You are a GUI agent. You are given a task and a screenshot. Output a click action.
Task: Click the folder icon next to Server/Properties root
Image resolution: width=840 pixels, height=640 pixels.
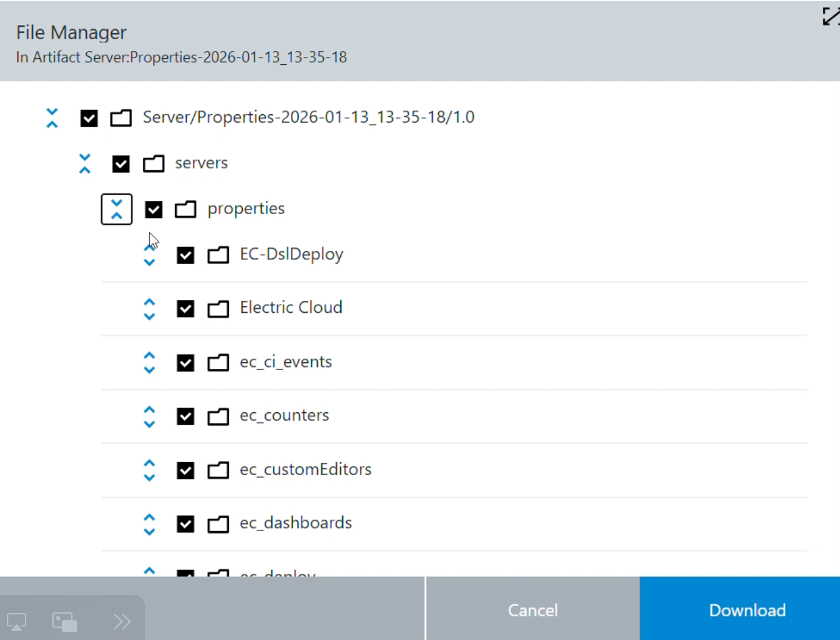click(x=121, y=118)
